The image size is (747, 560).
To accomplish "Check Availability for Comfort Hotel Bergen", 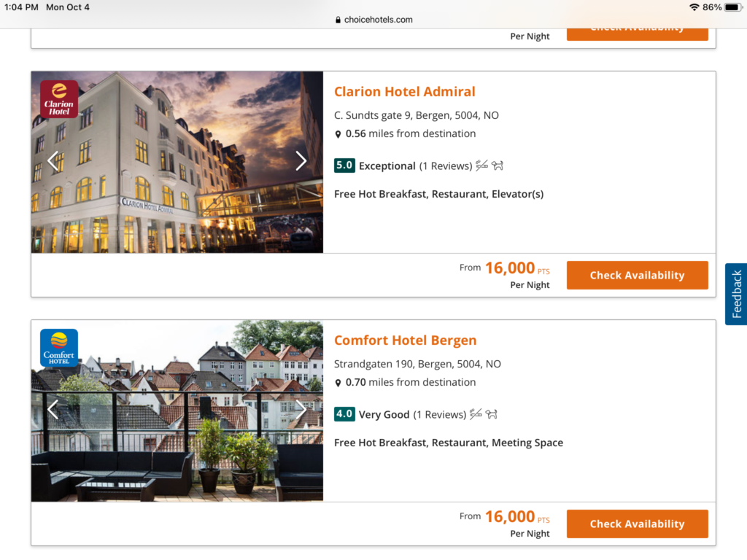I will (637, 524).
